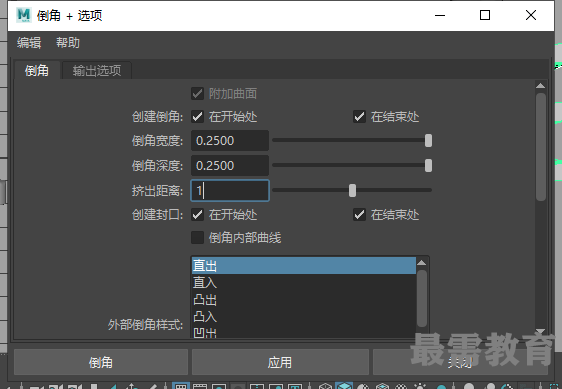Click the 外部倒角样式: label

146,325
